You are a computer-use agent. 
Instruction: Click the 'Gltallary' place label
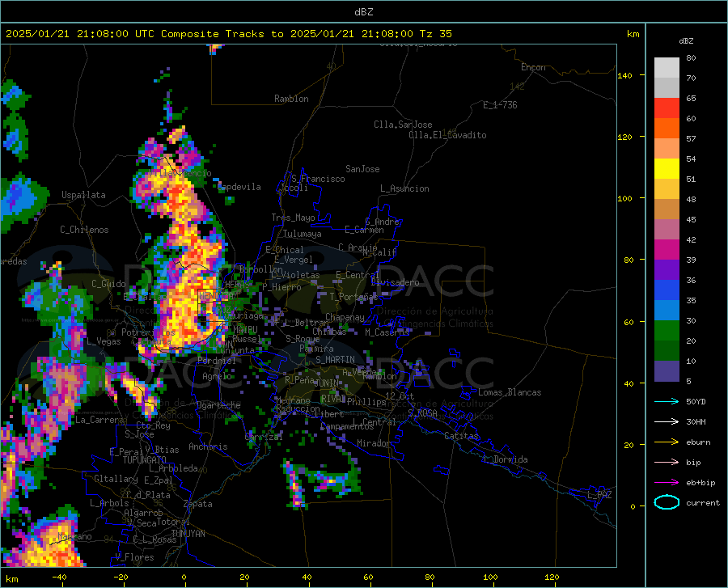click(x=116, y=479)
